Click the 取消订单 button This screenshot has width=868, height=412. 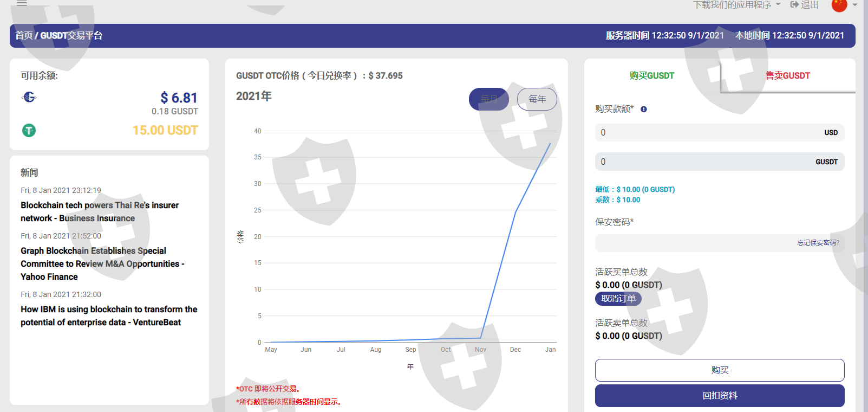click(618, 299)
